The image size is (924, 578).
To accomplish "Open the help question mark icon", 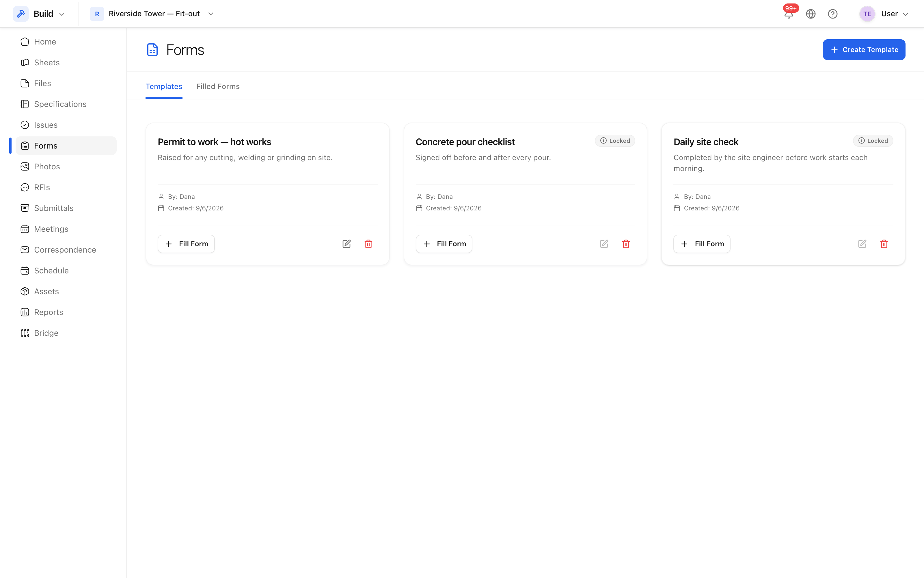I will [x=832, y=14].
